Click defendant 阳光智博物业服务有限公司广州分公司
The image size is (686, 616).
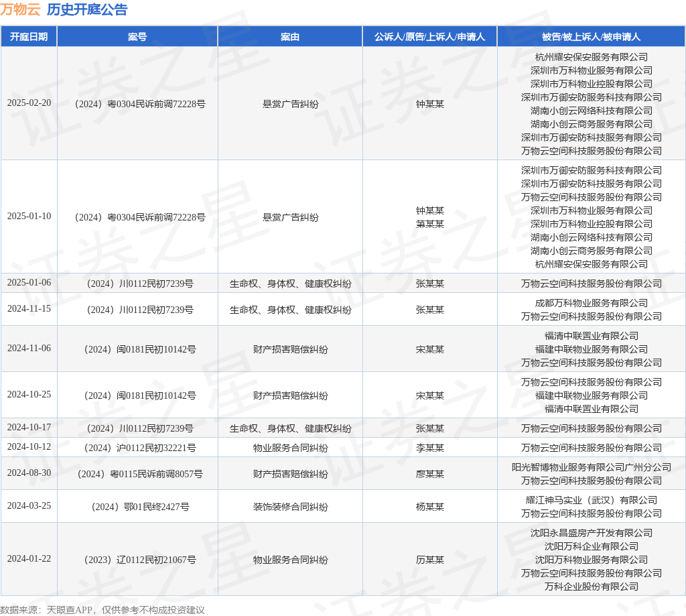(x=592, y=467)
